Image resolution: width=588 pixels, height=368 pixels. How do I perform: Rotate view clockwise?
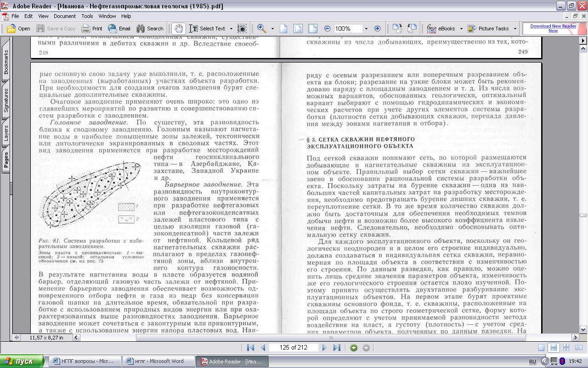point(397,29)
